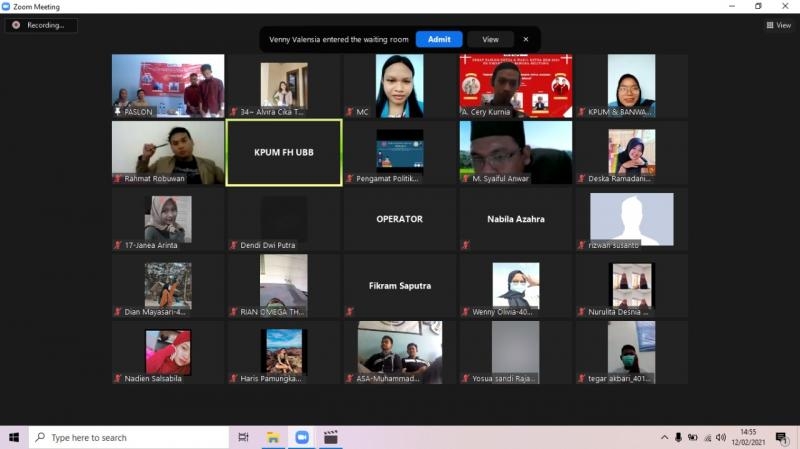Open the volume control tray icon
The image size is (800, 449).
click(x=720, y=437)
